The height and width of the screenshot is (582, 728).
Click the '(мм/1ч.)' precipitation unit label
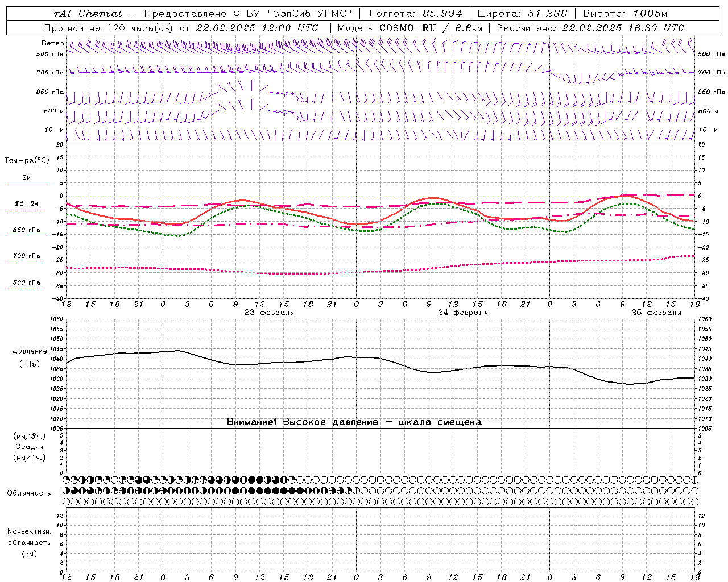(30, 458)
